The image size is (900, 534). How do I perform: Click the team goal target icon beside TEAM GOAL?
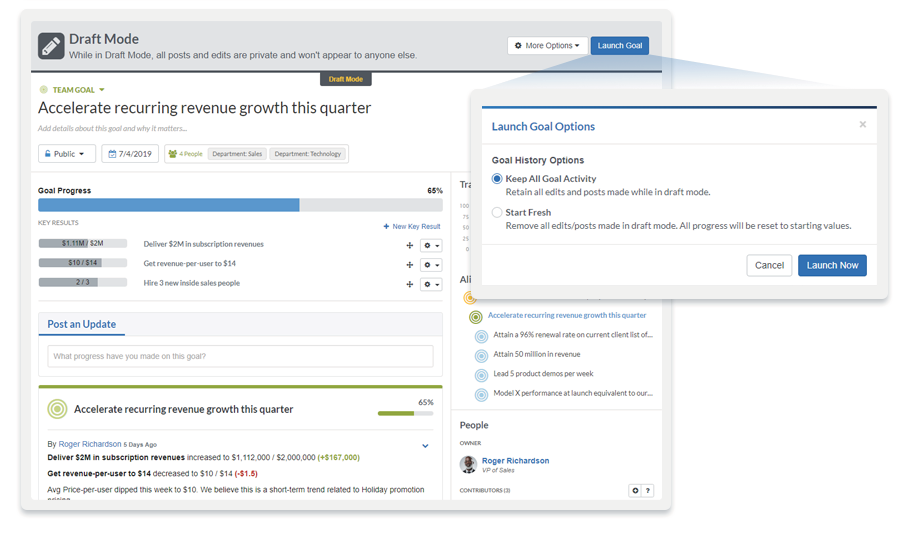[x=44, y=90]
